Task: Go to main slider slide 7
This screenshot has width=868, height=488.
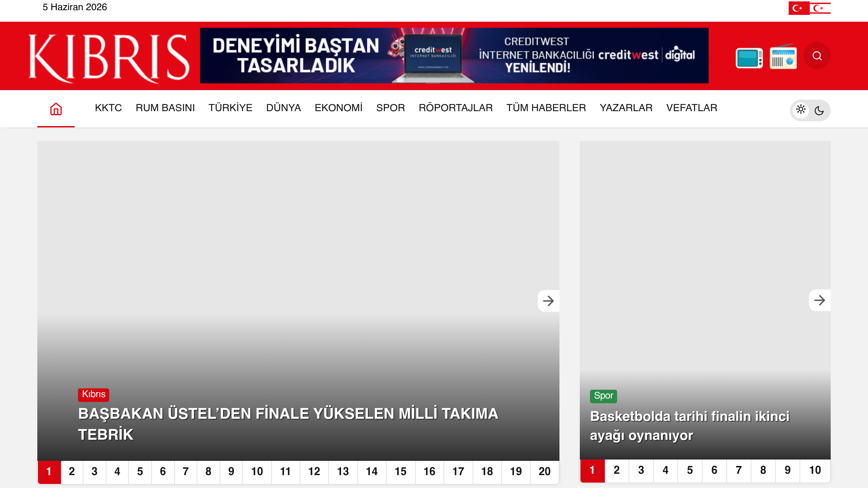Action: 186,472
